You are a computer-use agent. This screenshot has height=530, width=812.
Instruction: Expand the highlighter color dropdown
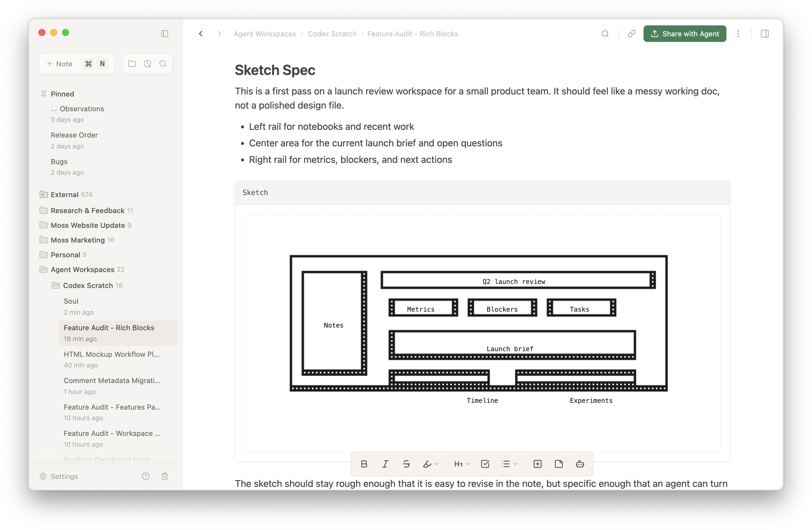436,464
